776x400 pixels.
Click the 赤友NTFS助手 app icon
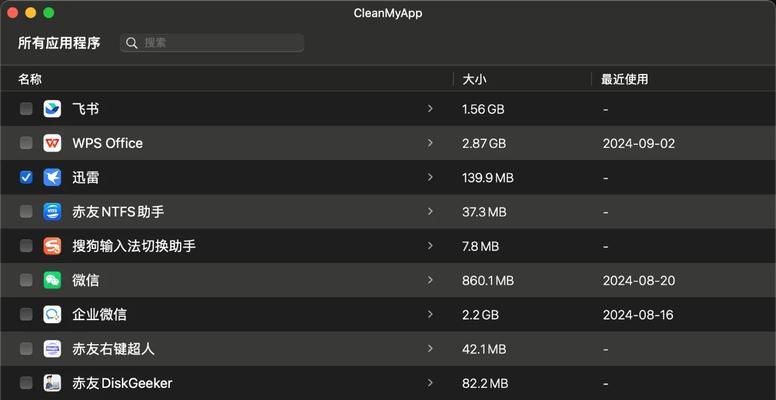click(x=52, y=212)
